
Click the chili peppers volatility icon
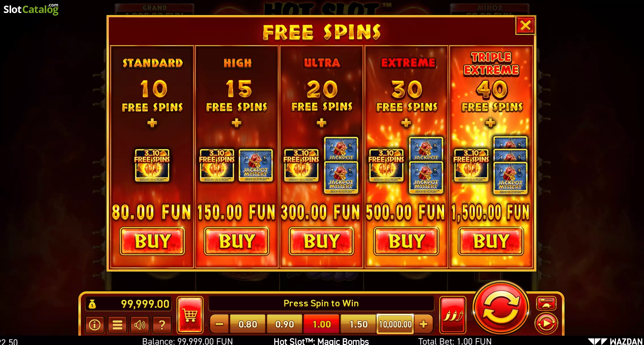tap(453, 315)
